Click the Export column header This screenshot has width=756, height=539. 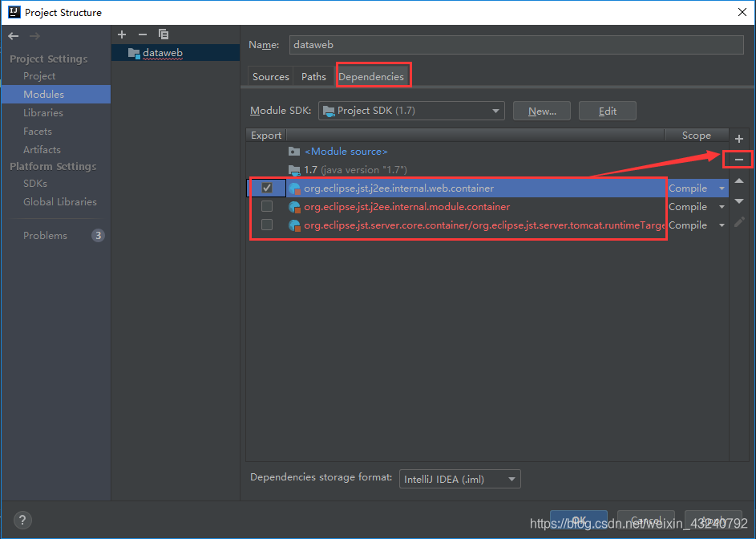pos(266,136)
